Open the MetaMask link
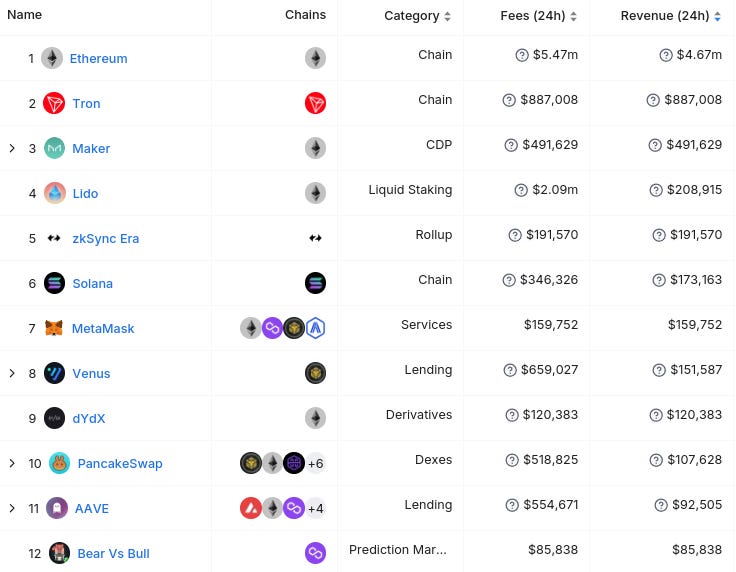The height and width of the screenshot is (572, 736). [x=103, y=328]
